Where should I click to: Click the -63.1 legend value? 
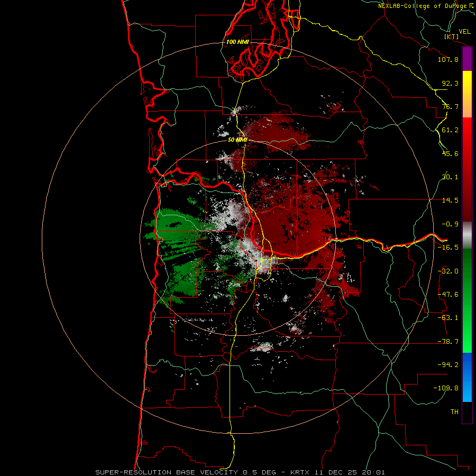click(x=448, y=318)
